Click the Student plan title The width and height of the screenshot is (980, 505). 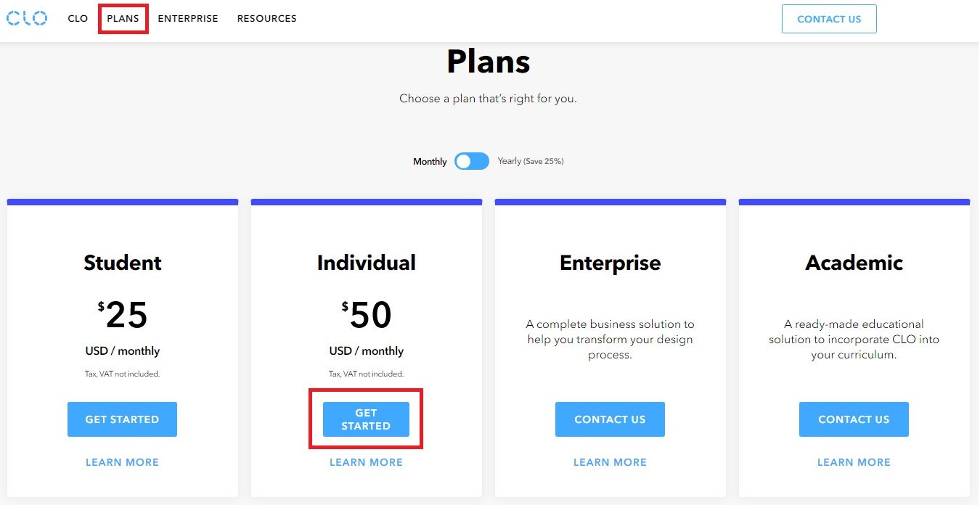click(123, 263)
